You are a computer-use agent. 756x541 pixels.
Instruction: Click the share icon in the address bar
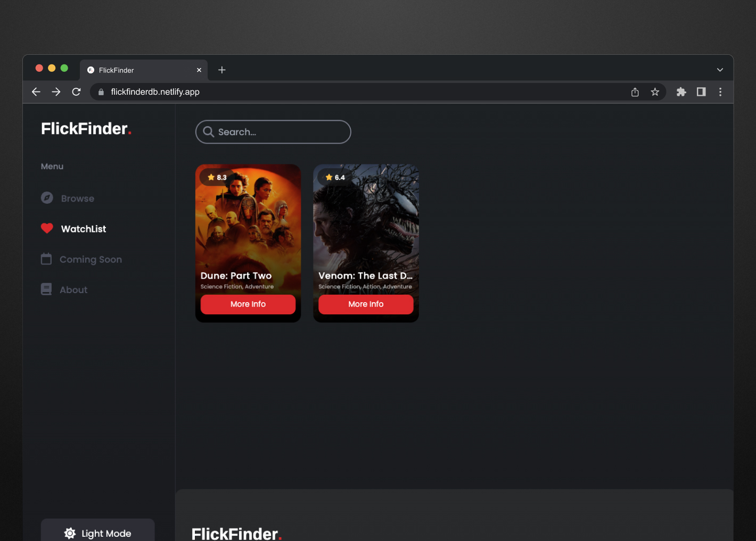point(635,92)
